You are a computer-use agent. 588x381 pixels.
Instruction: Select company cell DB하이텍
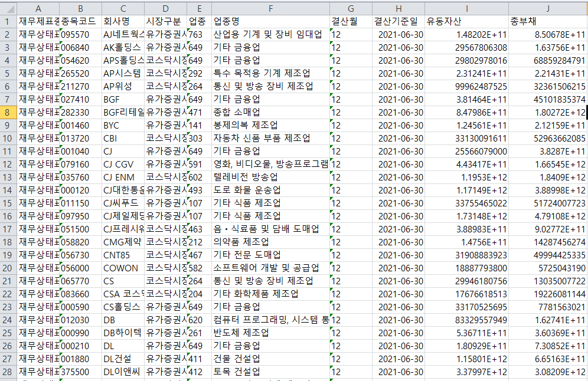123,333
